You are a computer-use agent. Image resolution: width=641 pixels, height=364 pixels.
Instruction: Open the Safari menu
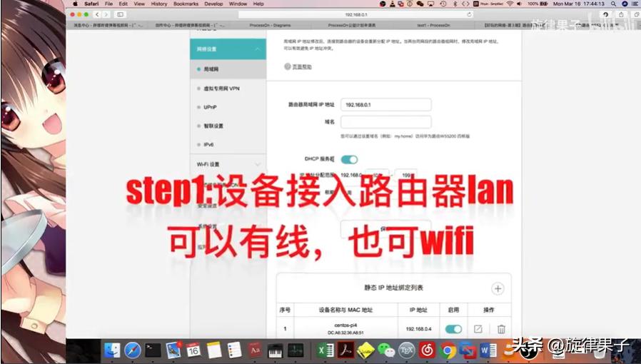pyautogui.click(x=91, y=4)
